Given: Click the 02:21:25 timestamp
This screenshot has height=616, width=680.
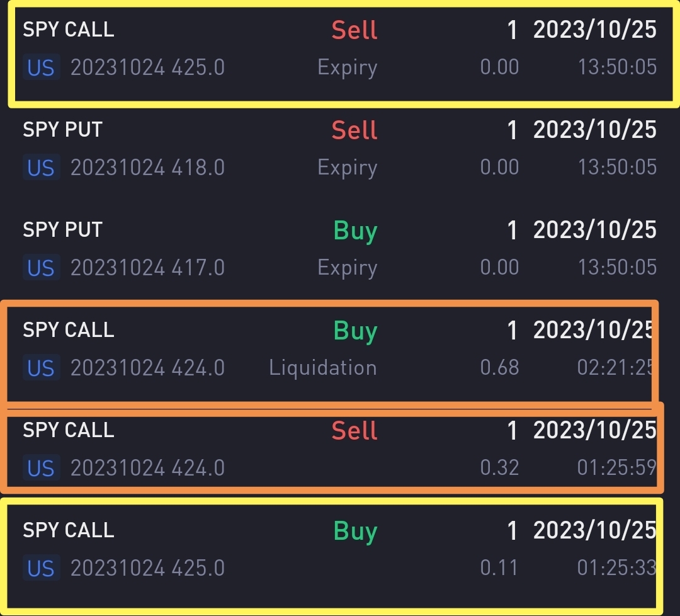Looking at the screenshot, I should 616,368.
